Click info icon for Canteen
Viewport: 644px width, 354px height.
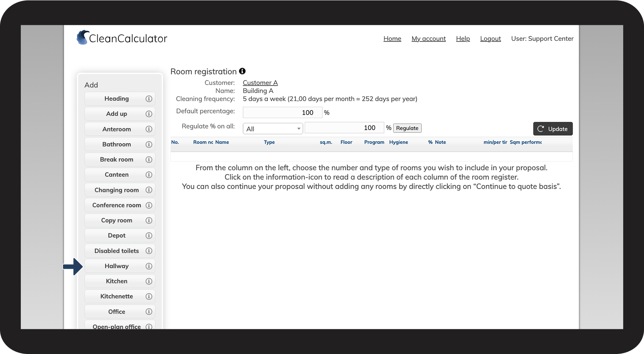[149, 175]
